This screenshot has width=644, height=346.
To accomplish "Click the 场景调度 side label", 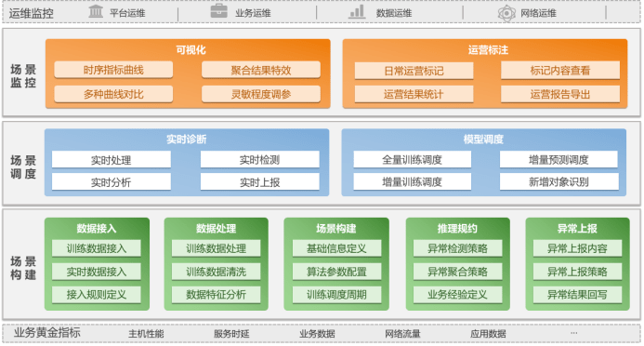I will [x=23, y=166].
